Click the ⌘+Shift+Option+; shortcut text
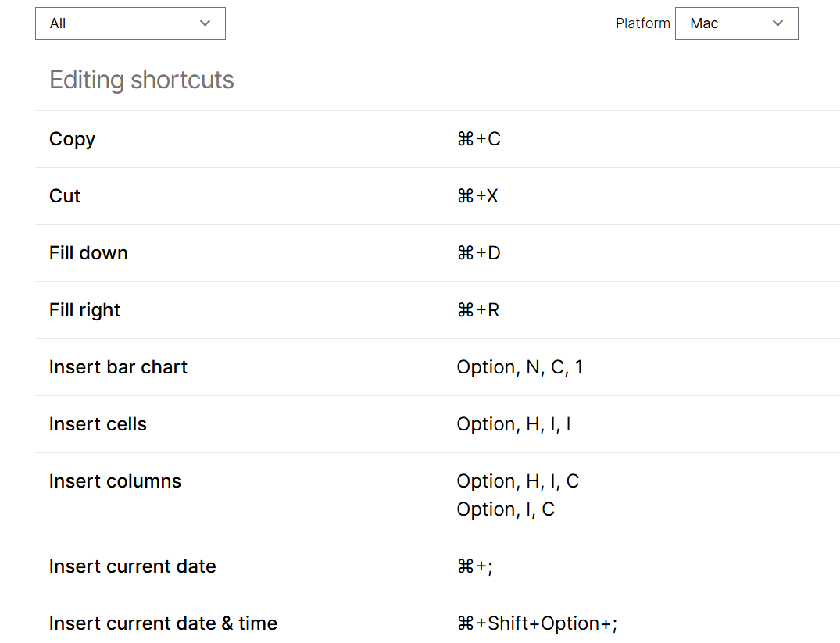This screenshot has width=840, height=643. pos(538,623)
